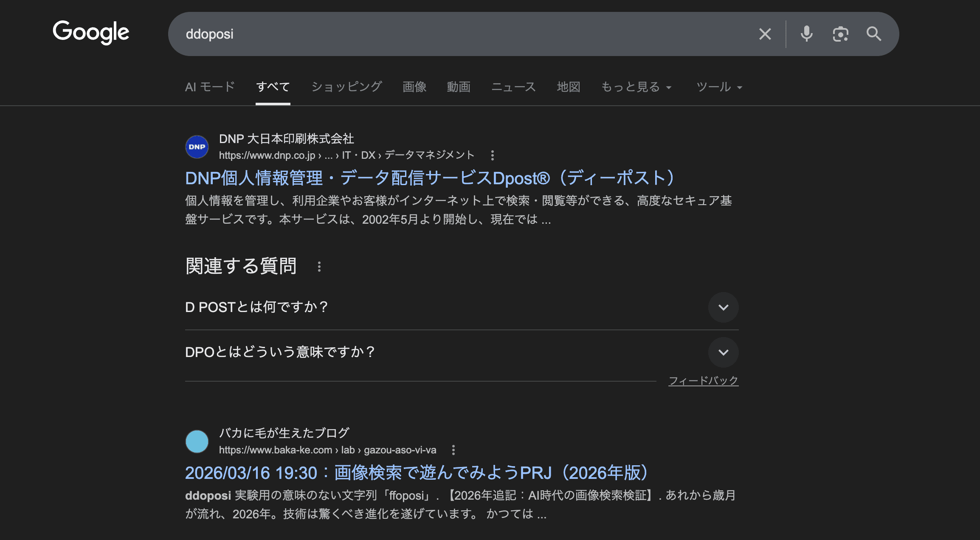Screen dimensions: 980x540
Task: Open the DNP Dpost service result link
Action: (430, 178)
